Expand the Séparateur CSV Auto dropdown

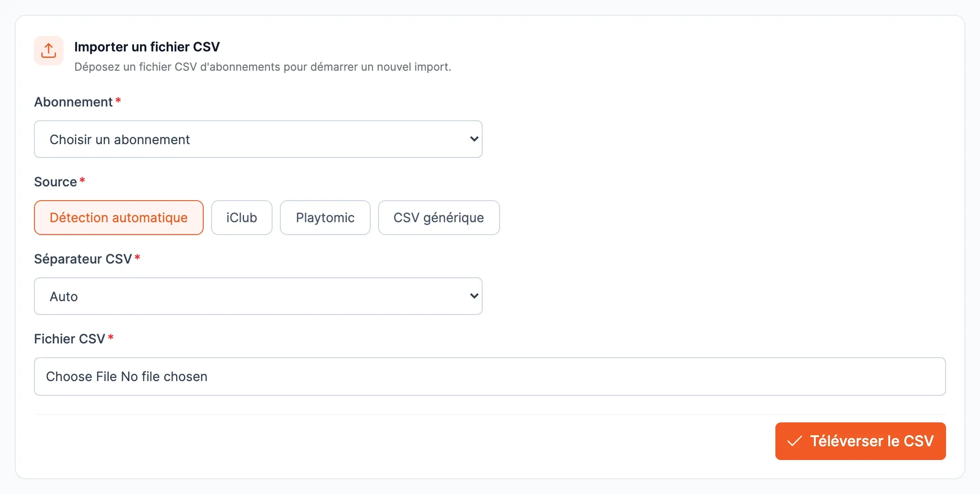point(258,296)
